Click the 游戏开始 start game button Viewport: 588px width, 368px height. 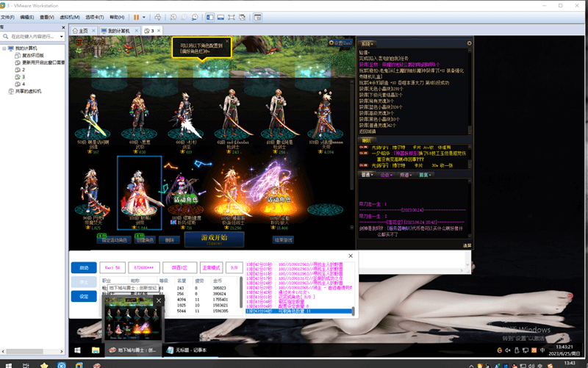click(x=214, y=239)
